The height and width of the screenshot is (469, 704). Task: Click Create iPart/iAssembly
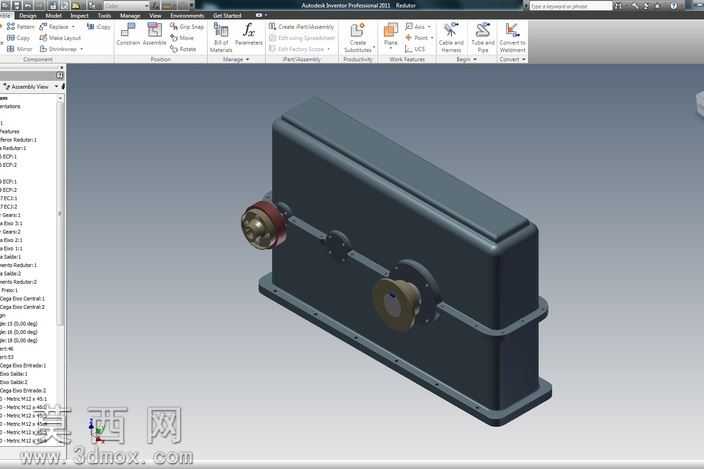[301, 27]
